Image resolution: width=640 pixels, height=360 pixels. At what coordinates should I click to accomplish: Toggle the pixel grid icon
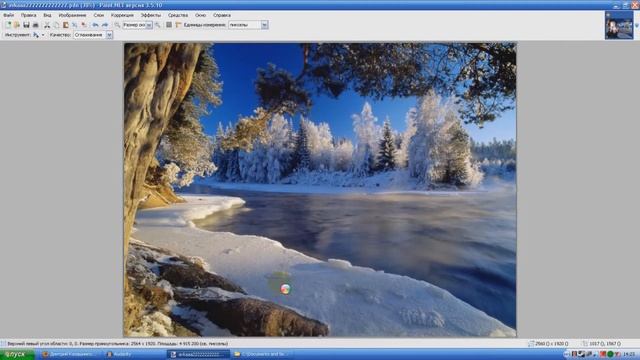click(x=169, y=25)
